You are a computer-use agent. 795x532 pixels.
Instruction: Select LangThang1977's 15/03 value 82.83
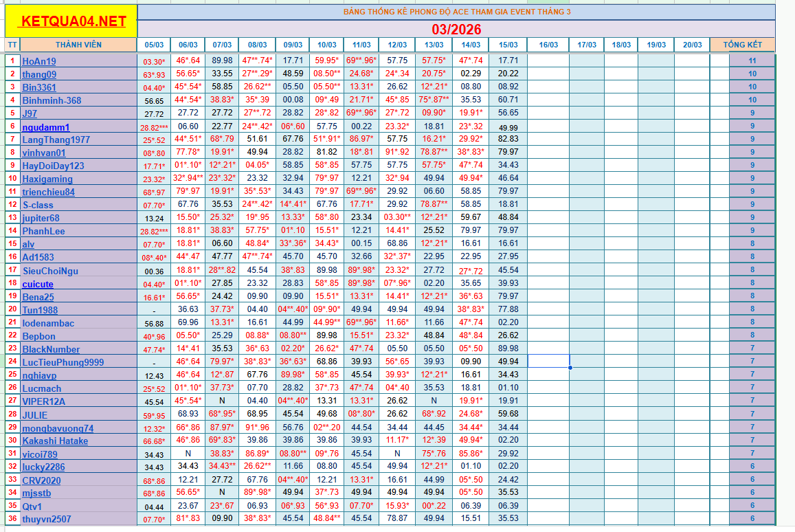tap(508, 138)
